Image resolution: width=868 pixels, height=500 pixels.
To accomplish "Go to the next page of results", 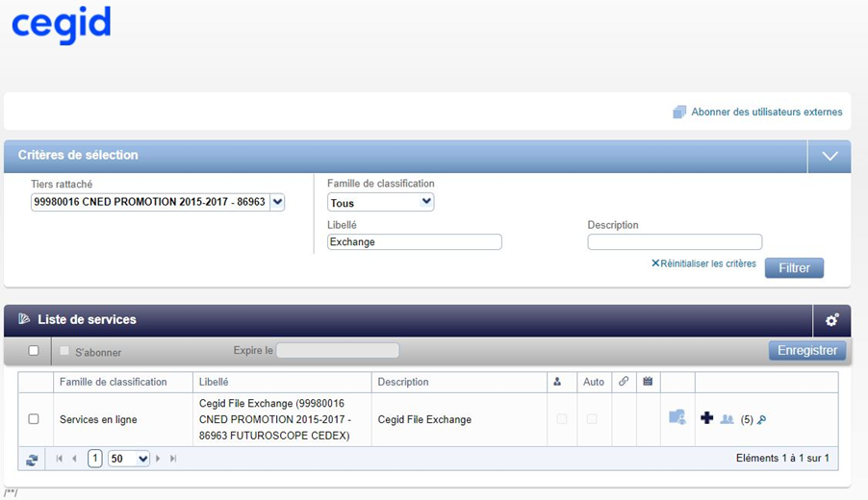I will pos(159,459).
